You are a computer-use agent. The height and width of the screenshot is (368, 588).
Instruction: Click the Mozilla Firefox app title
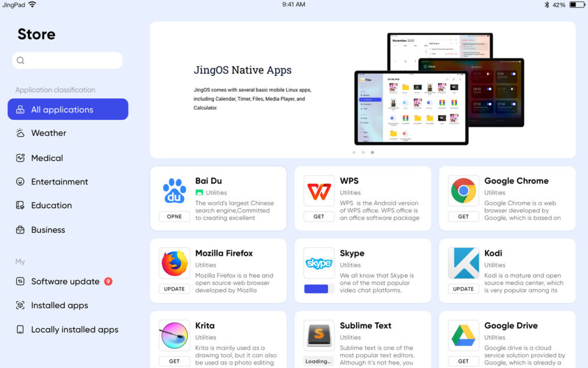224,254
